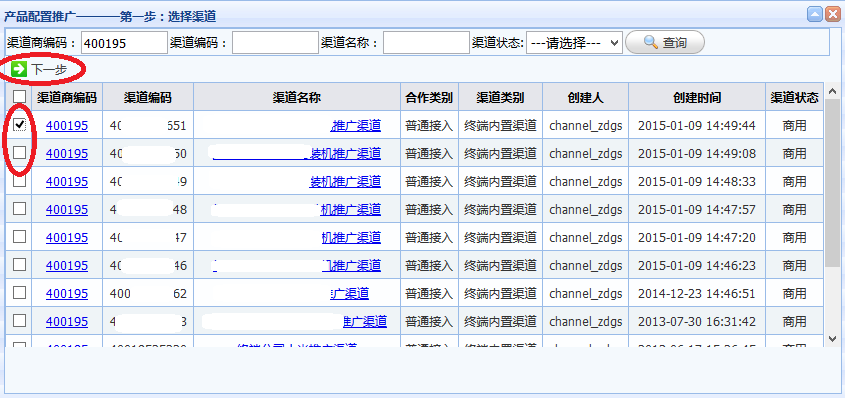The height and width of the screenshot is (398, 845).
Task: Open 400195 link in 14:47:20 row
Action: click(x=67, y=237)
